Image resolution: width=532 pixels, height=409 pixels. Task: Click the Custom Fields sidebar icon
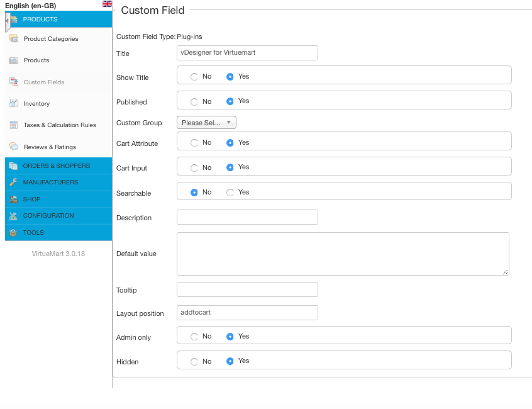[x=14, y=82]
